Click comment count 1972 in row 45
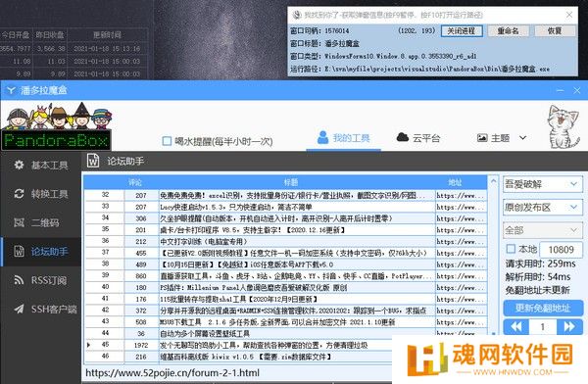The image size is (588, 384). click(141, 345)
